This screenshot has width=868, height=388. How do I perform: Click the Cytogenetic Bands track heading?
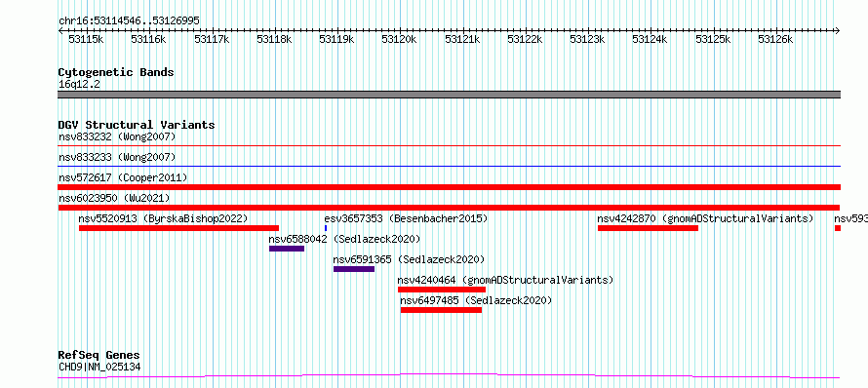[x=116, y=72]
